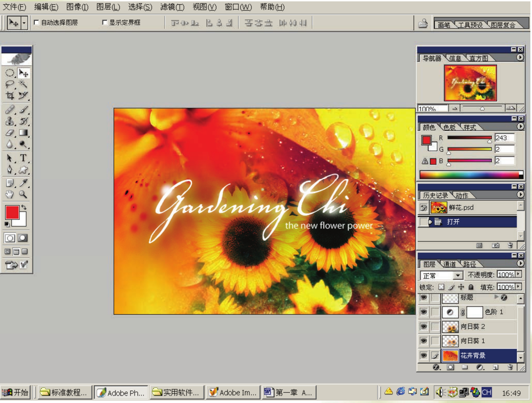Image resolution: width=532 pixels, height=403 pixels.
Task: Switch to the 通道 tab
Action: click(449, 264)
